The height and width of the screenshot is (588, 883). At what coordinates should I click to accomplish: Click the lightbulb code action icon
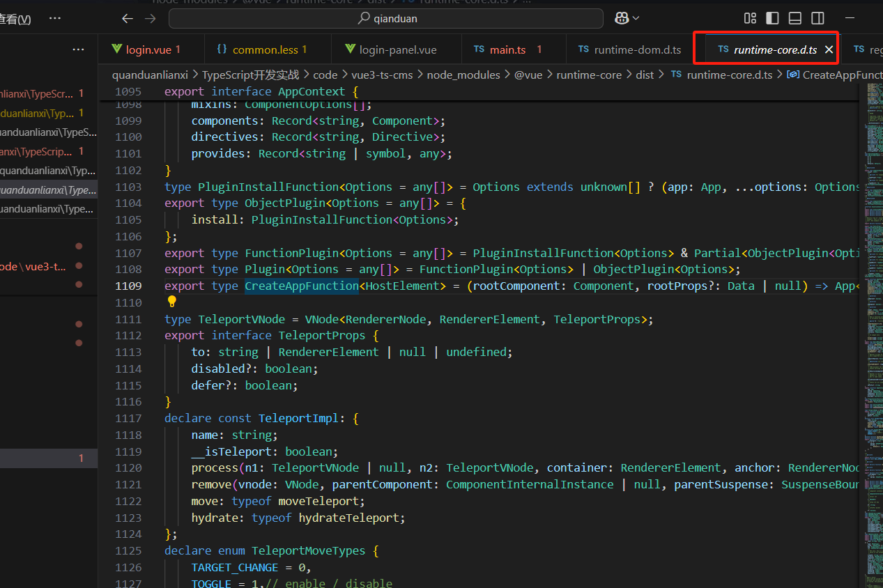(172, 302)
